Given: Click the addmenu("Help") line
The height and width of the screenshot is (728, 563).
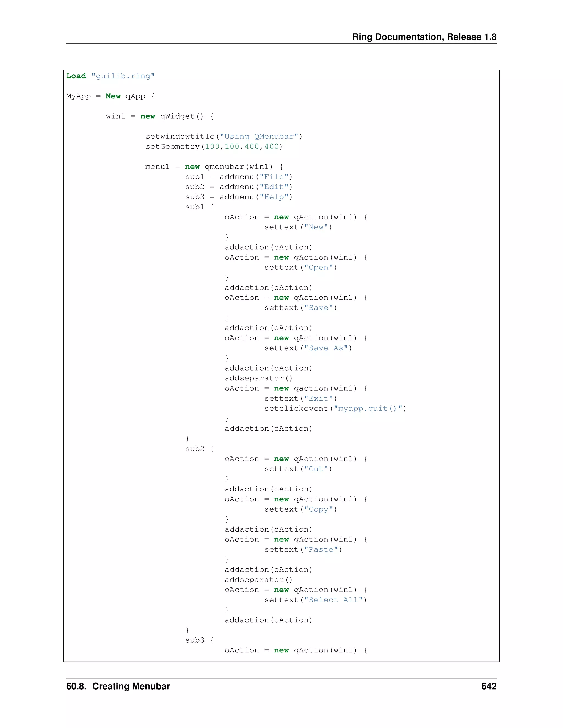Looking at the screenshot, I should pos(239,197).
